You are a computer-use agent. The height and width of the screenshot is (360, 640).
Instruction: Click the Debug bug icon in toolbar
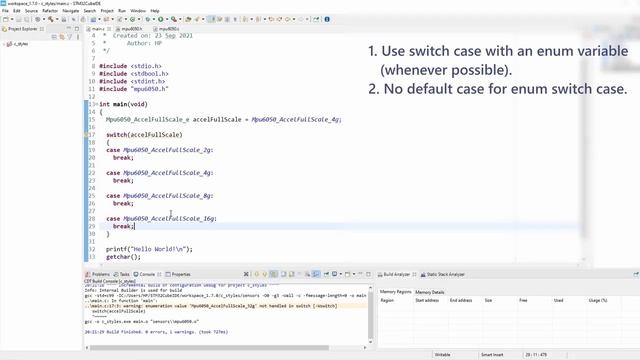click(148, 19)
